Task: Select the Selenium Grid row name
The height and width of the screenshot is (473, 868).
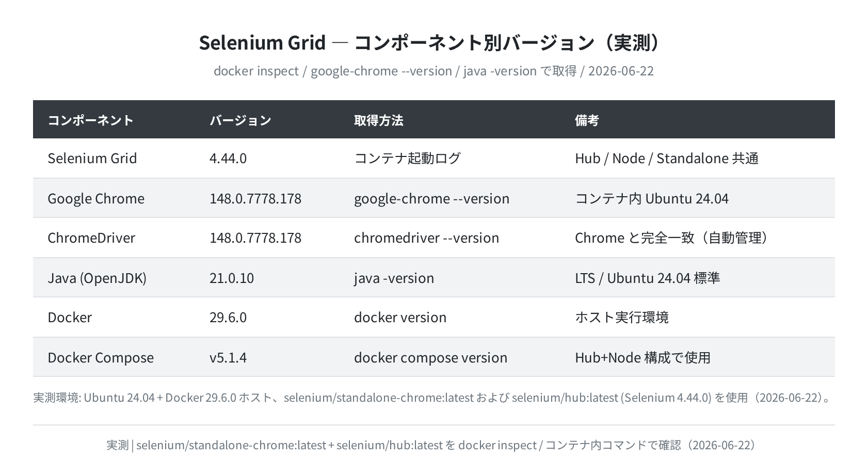Action: point(92,158)
